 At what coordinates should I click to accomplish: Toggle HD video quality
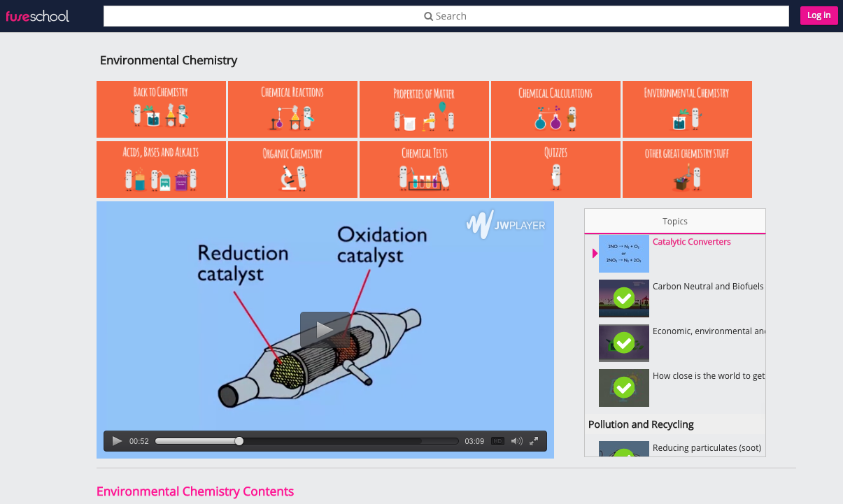point(497,440)
